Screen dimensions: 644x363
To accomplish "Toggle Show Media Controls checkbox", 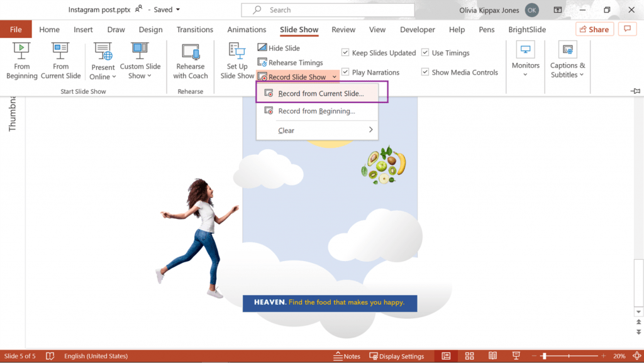I will [x=425, y=72].
